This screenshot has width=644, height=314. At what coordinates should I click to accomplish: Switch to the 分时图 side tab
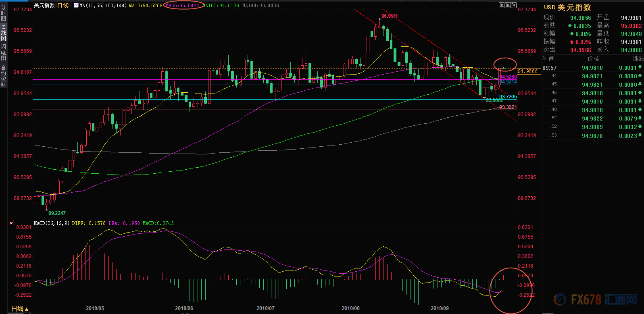coord(4,13)
